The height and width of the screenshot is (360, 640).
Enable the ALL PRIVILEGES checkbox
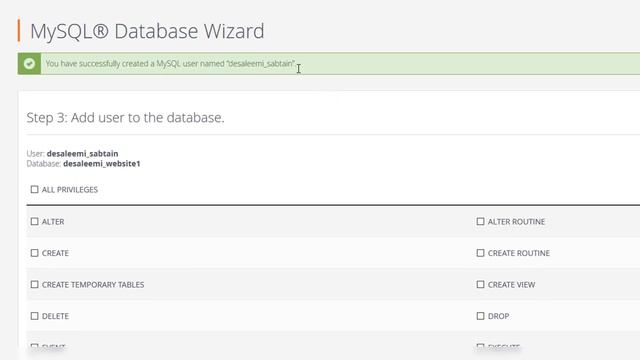(x=34, y=189)
